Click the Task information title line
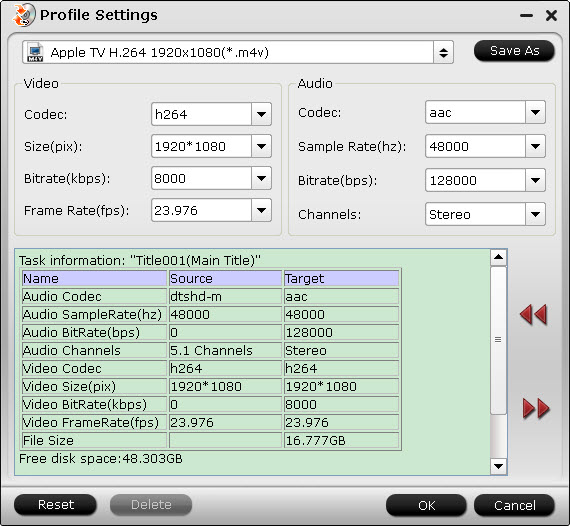570x526 pixels. tap(140, 260)
